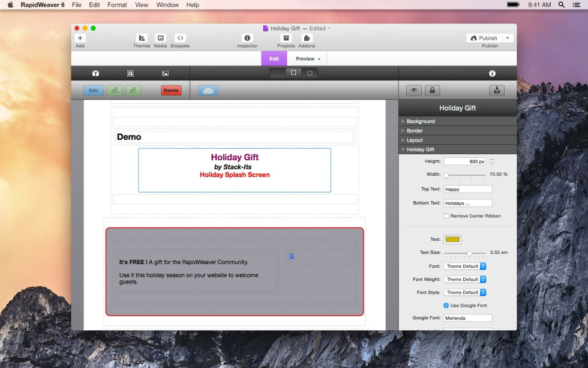Click the Text Size slider

(x=464, y=253)
